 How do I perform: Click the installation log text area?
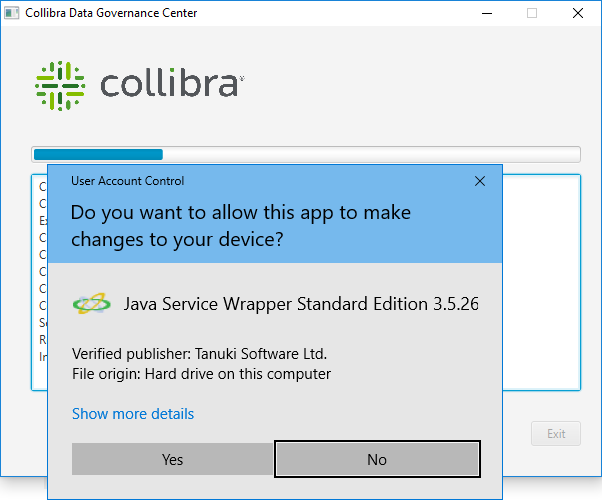click(540, 280)
